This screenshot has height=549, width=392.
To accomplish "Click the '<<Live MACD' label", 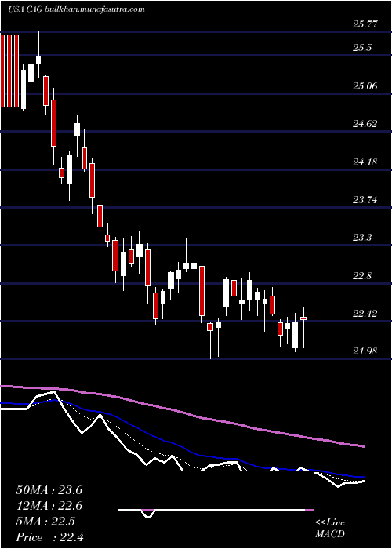I will click(x=330, y=529).
